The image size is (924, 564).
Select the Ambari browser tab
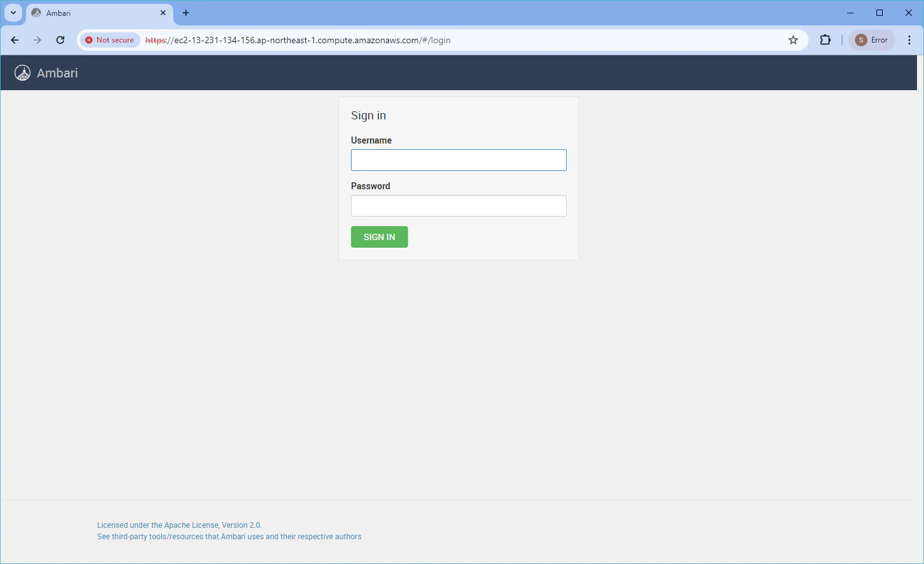coord(99,13)
